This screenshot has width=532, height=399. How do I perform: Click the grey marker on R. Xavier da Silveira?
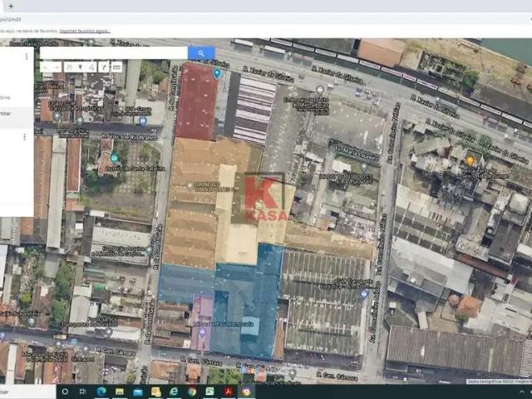tap(319, 91)
